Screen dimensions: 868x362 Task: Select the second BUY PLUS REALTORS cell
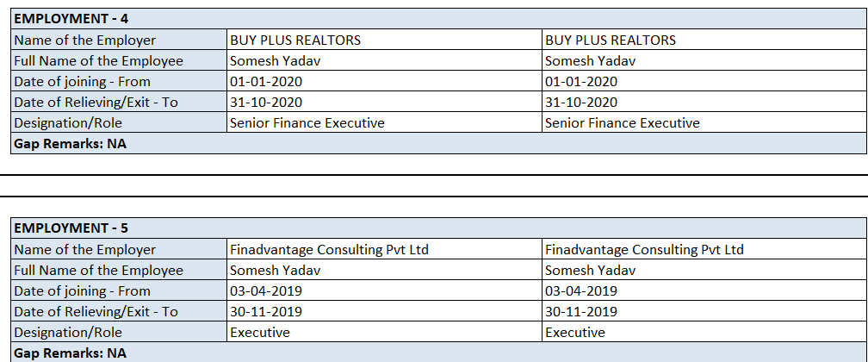point(611,40)
